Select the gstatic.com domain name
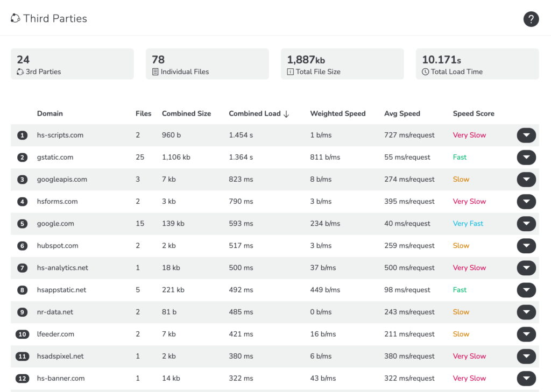Image resolution: width=551 pixels, height=392 pixels. [x=55, y=158]
